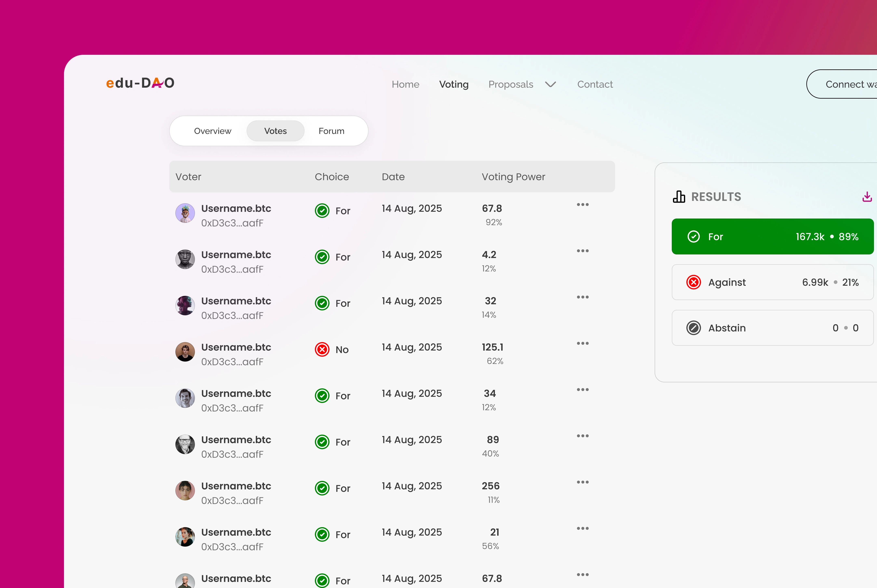This screenshot has height=588, width=877.
Task: Open the ellipsis menu on the first voter row
Action: tap(583, 204)
